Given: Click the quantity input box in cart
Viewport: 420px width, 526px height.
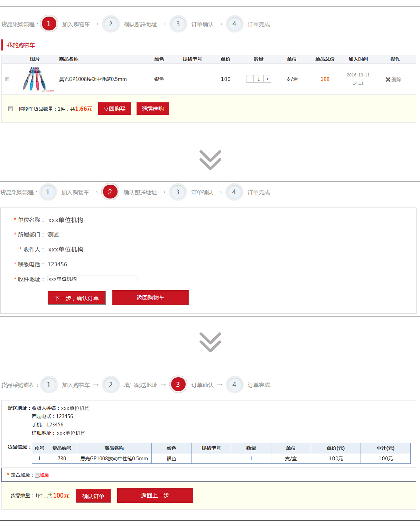Looking at the screenshot, I should click(x=259, y=79).
